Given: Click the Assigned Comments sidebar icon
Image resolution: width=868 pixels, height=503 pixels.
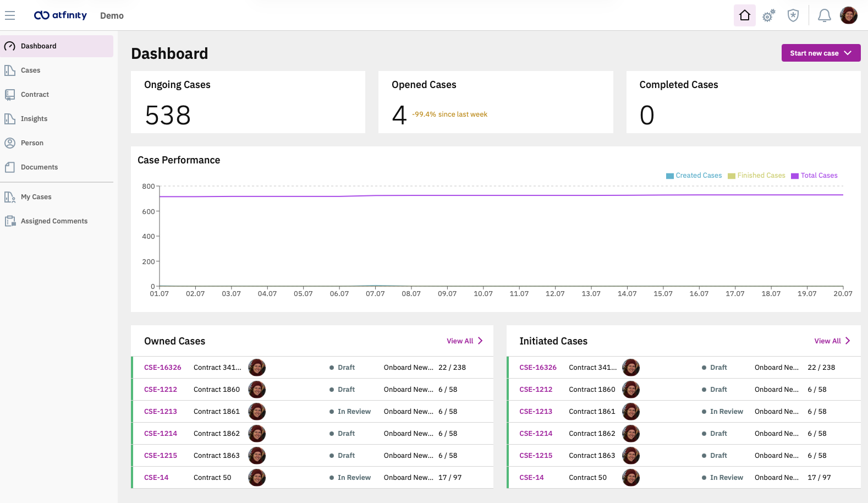Looking at the screenshot, I should click(x=10, y=221).
